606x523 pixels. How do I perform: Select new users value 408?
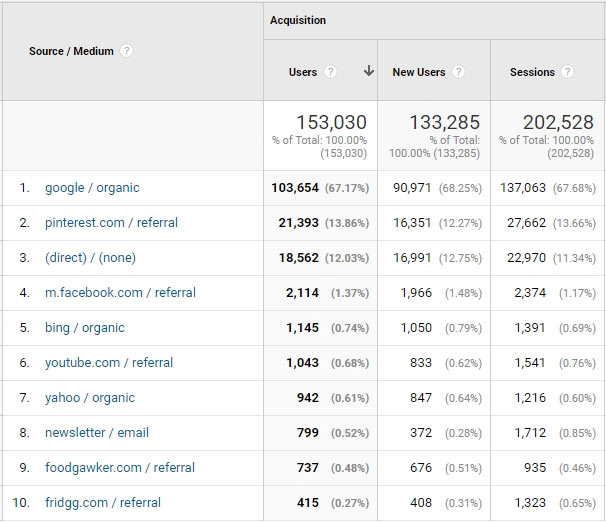(421, 503)
